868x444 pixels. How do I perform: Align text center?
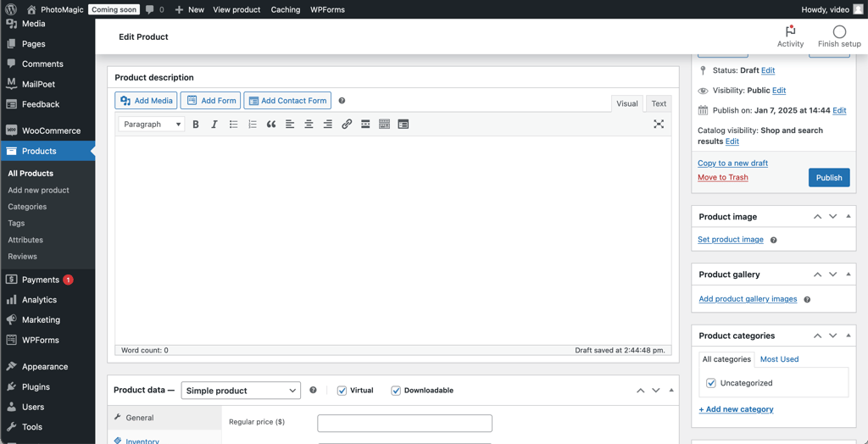(x=309, y=125)
